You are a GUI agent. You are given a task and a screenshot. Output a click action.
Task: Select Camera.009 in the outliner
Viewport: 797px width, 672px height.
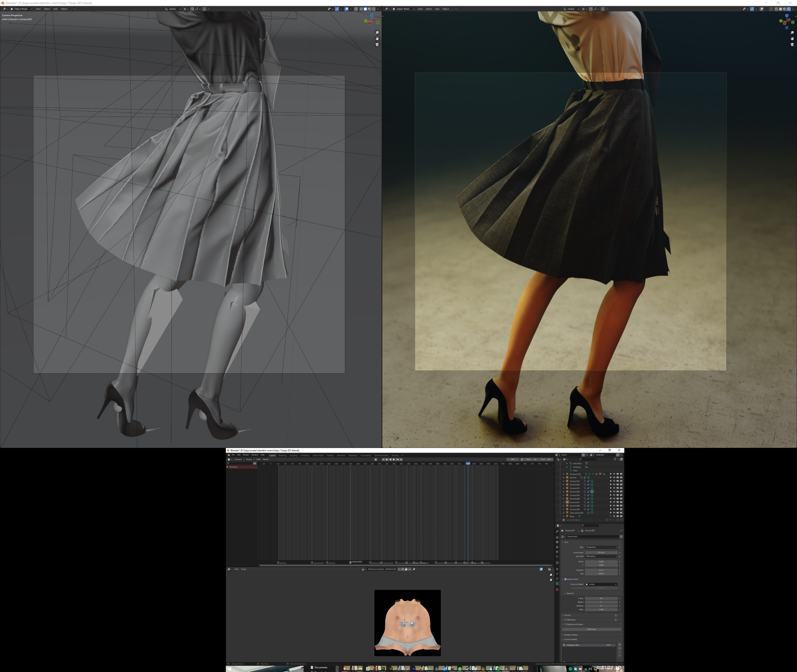coord(575,509)
